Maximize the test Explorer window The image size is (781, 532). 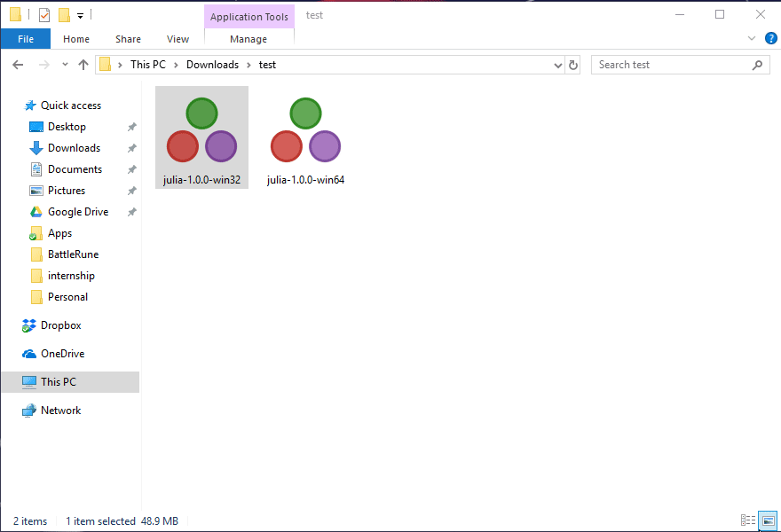point(720,15)
